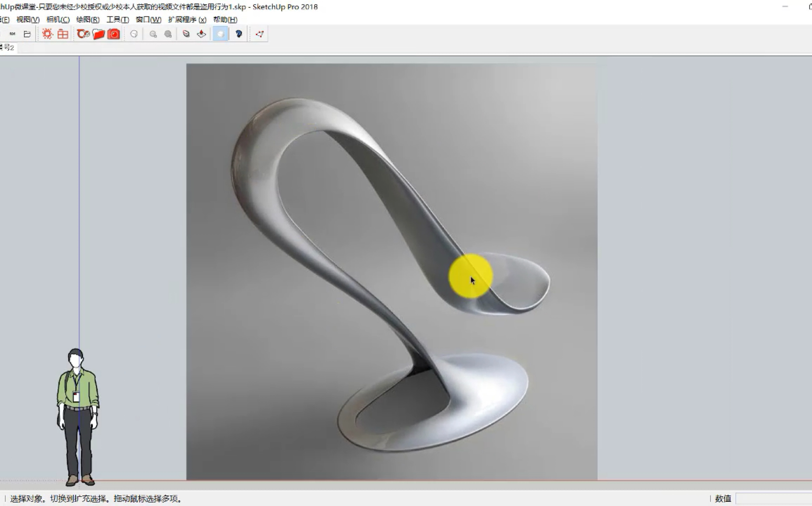Click the blue head profile icon
Image resolution: width=812 pixels, height=506 pixels.
click(239, 34)
